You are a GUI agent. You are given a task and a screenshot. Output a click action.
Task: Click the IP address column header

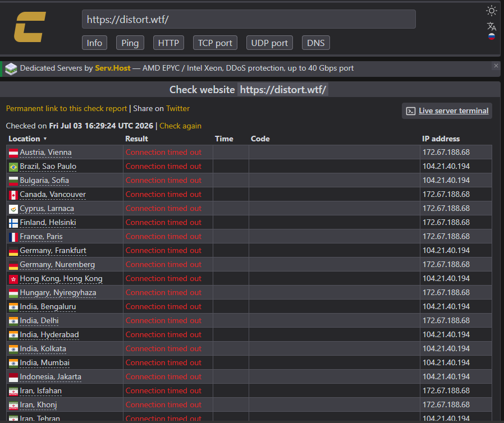[441, 139]
